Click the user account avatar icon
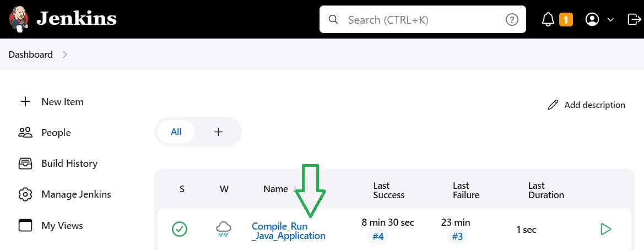644x250 pixels. 592,19
